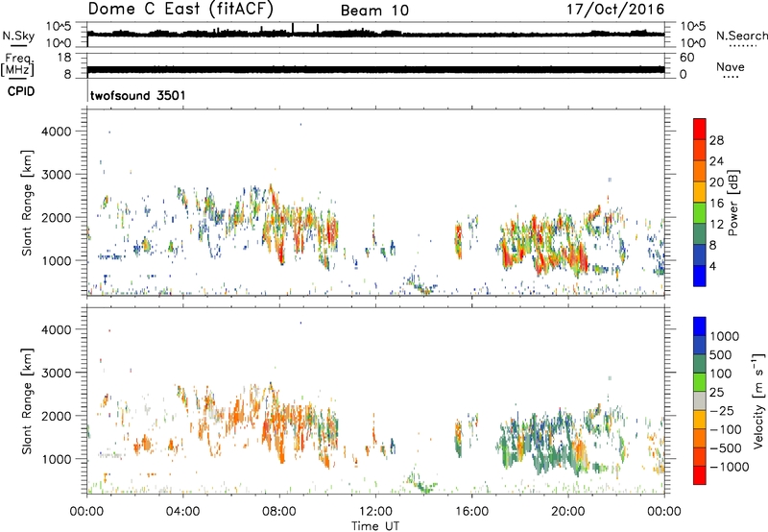The image size is (768, 532).
Task: Select the "Beam 10" label
Action: (x=374, y=11)
